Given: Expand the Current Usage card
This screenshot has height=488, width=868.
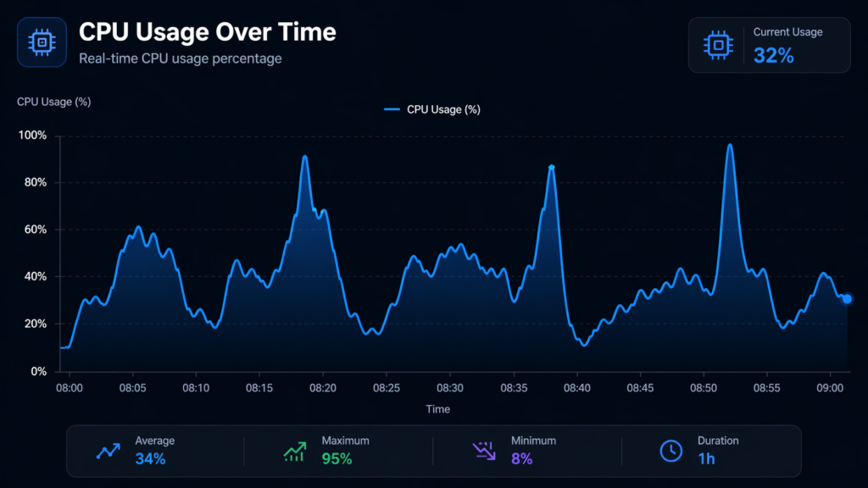Looking at the screenshot, I should [x=769, y=45].
